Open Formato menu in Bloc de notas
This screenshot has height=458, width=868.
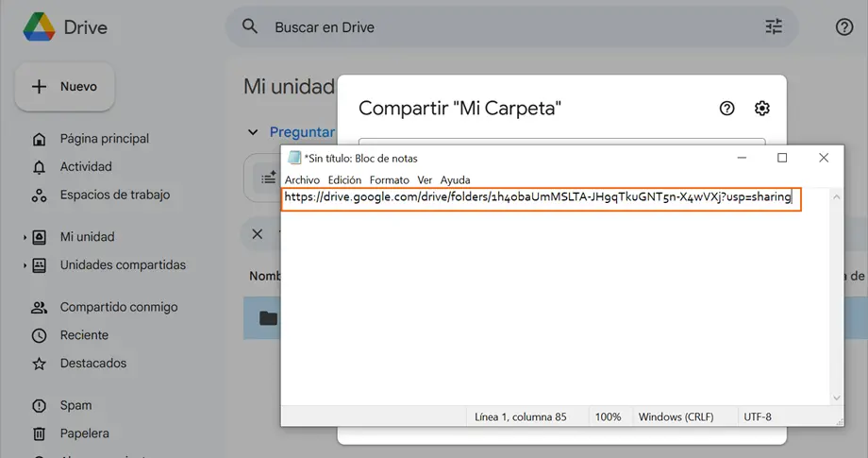click(389, 180)
